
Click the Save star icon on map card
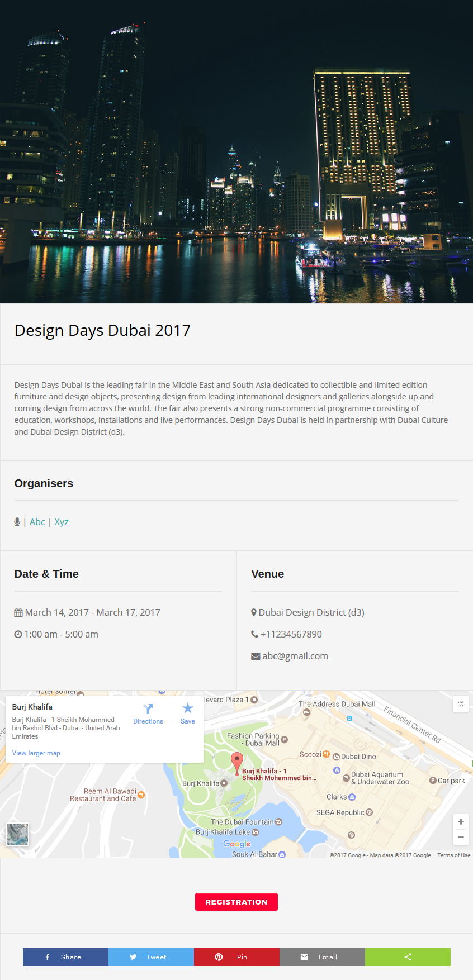[188, 708]
